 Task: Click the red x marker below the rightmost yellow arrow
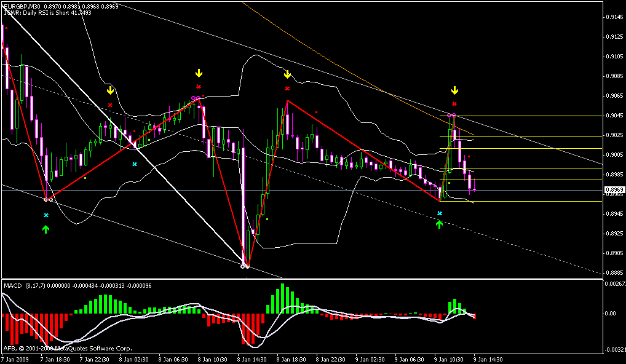(x=454, y=104)
